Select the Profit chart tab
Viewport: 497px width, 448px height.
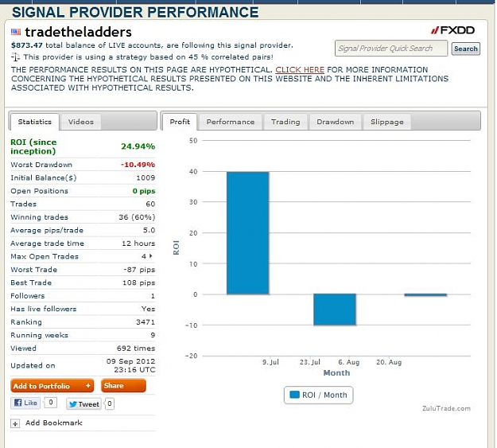pos(180,122)
